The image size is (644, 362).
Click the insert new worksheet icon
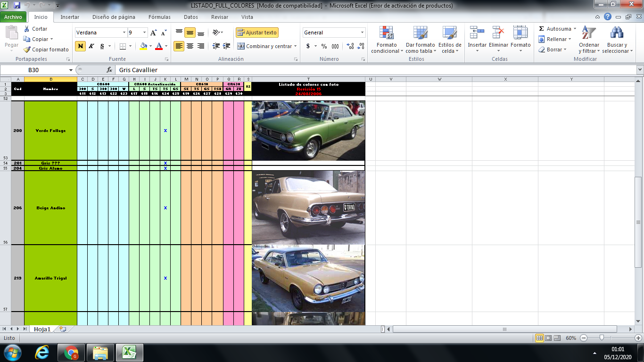click(x=63, y=329)
